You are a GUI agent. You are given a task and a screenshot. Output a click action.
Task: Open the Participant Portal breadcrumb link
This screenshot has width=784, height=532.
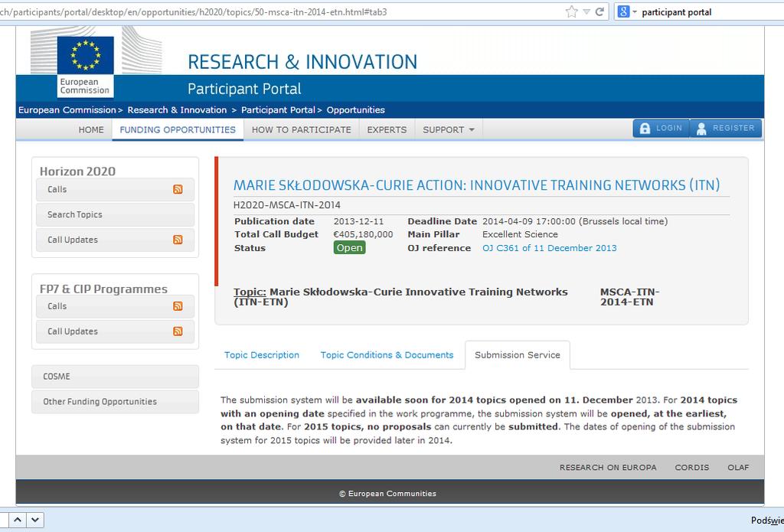pyautogui.click(x=278, y=110)
